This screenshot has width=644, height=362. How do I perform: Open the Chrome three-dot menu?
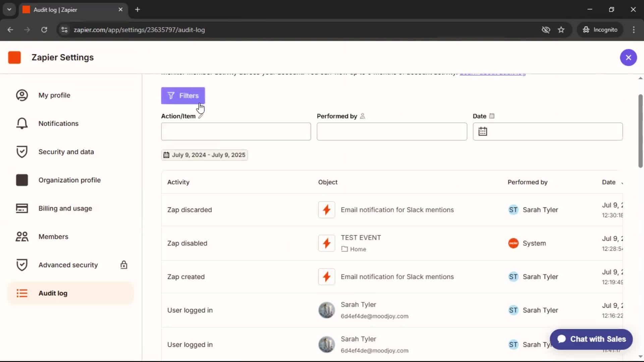[634, 30]
